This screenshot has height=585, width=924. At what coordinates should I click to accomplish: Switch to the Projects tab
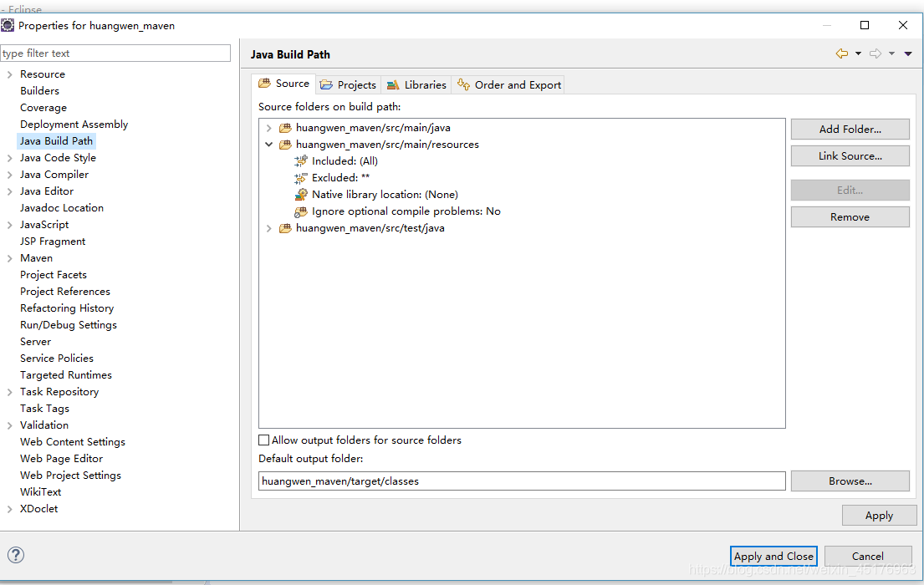[348, 85]
